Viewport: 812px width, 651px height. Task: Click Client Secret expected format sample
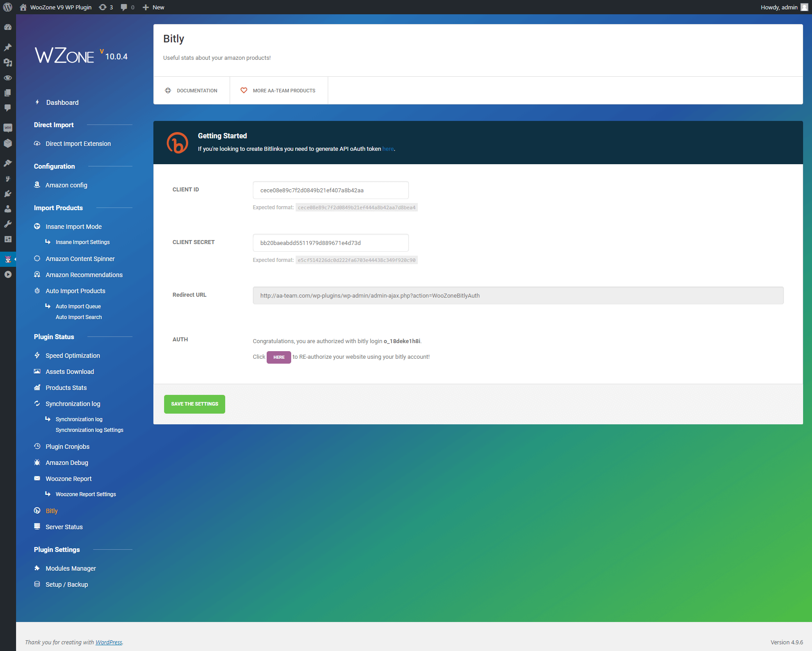pyautogui.click(x=357, y=260)
